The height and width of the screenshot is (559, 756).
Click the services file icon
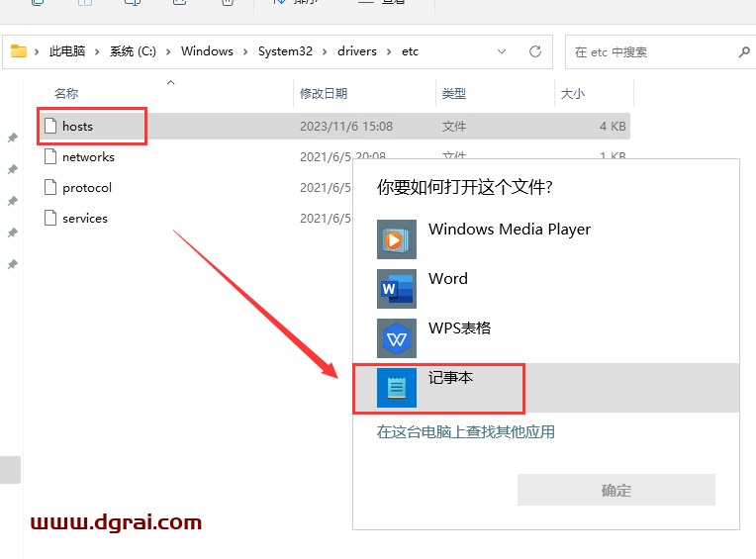(50, 218)
